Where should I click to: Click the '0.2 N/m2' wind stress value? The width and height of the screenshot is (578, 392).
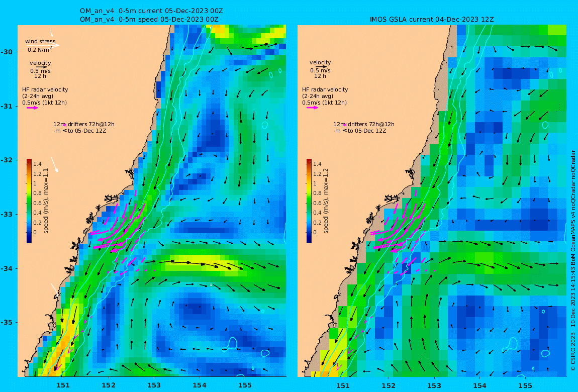click(40, 49)
